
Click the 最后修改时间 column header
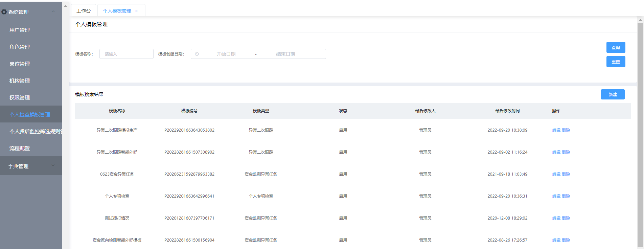(507, 111)
